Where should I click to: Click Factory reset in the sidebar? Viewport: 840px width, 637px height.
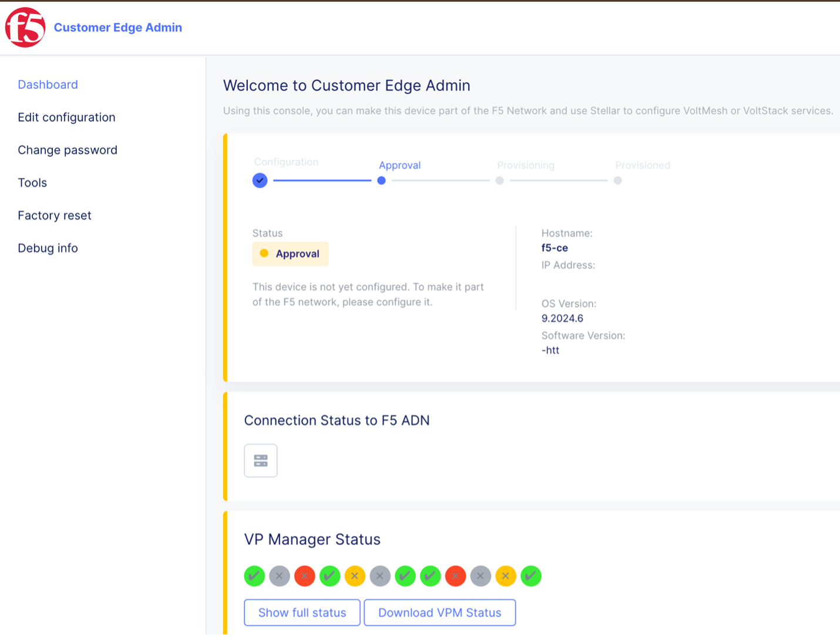click(55, 215)
